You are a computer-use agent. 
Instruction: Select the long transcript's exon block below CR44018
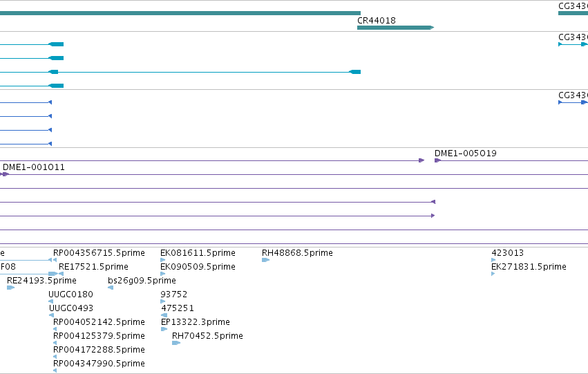pyautogui.click(x=354, y=72)
